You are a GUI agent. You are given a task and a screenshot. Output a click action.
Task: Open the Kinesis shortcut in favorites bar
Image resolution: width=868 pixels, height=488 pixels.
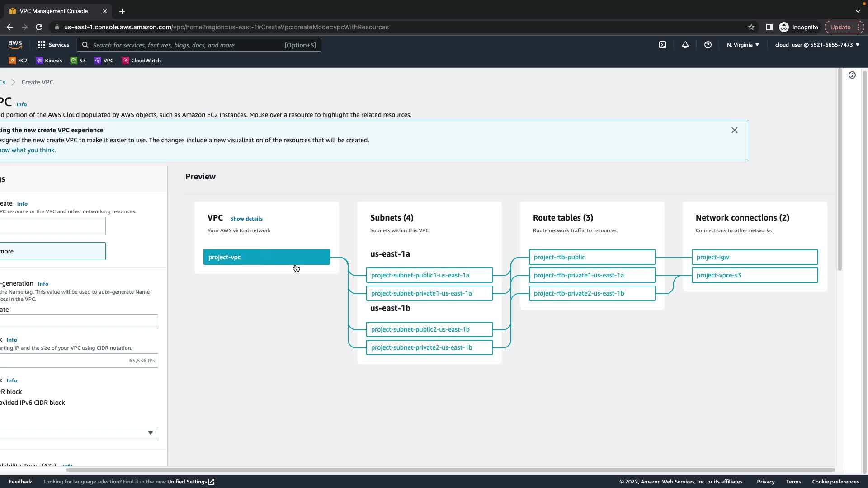coord(49,61)
